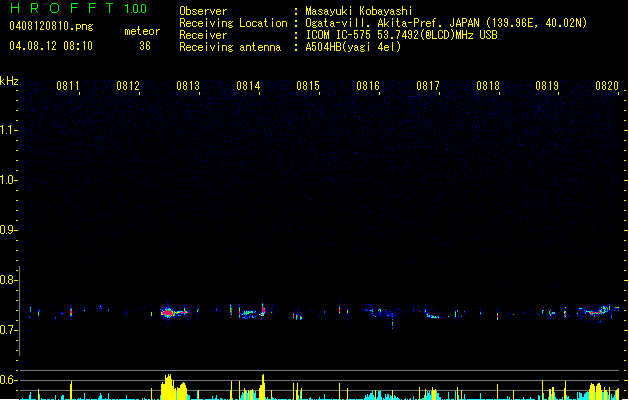Select receiver text ICOM IC-575 53.7492 MHz USB
629x400 pixels.
(401, 35)
